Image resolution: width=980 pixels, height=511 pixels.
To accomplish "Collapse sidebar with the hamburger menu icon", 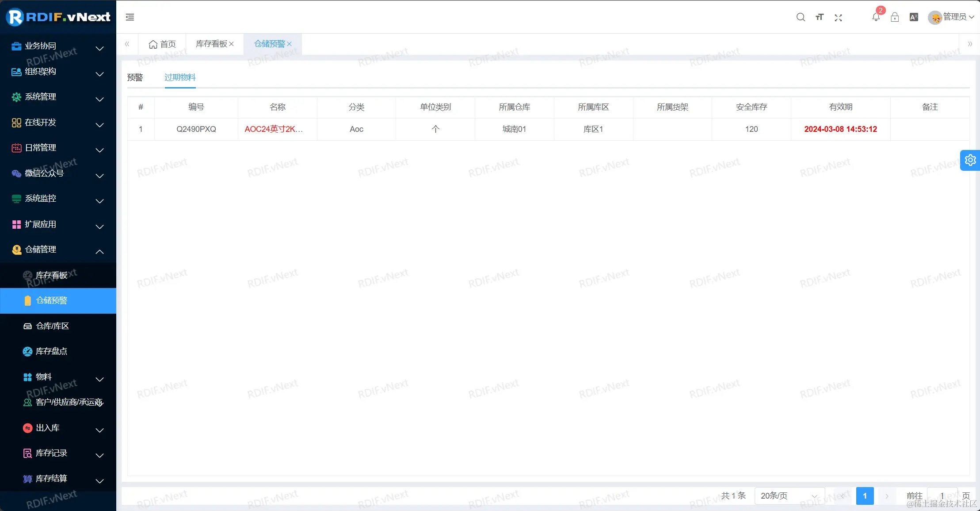I will click(130, 17).
